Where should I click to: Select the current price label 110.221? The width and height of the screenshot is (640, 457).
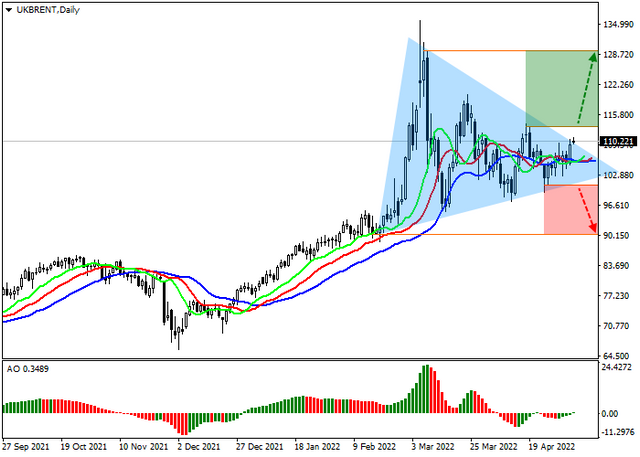618,142
